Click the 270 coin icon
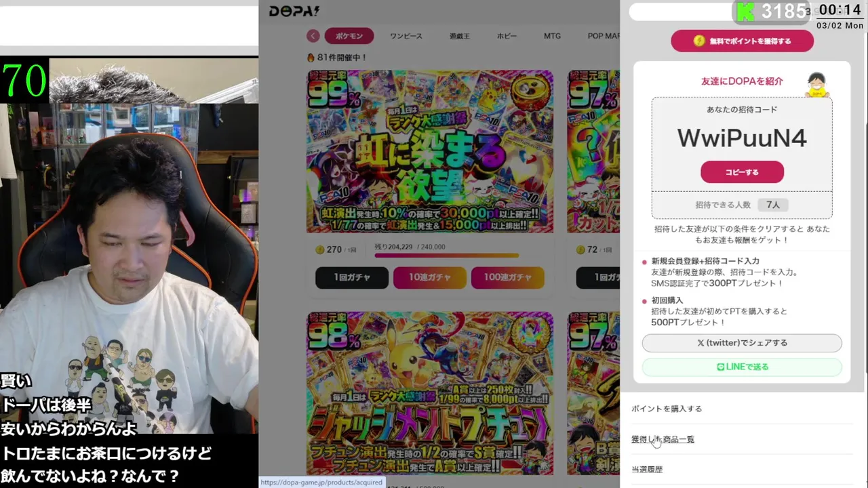868x488 pixels. point(320,249)
